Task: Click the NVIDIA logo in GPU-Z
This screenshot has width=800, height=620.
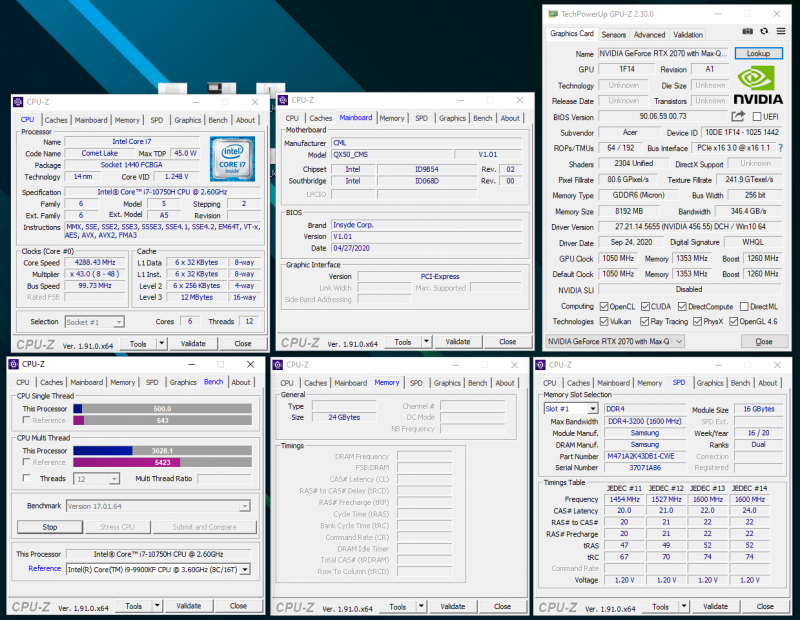Action: click(x=758, y=87)
